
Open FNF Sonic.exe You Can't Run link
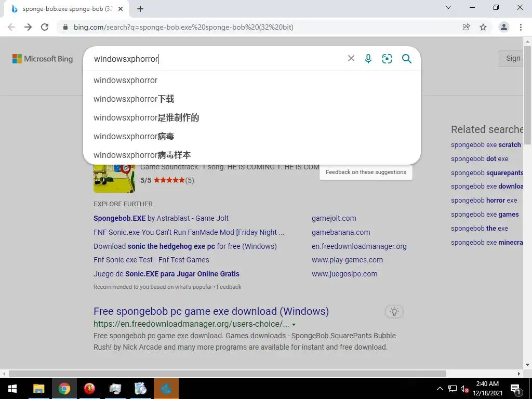(189, 232)
